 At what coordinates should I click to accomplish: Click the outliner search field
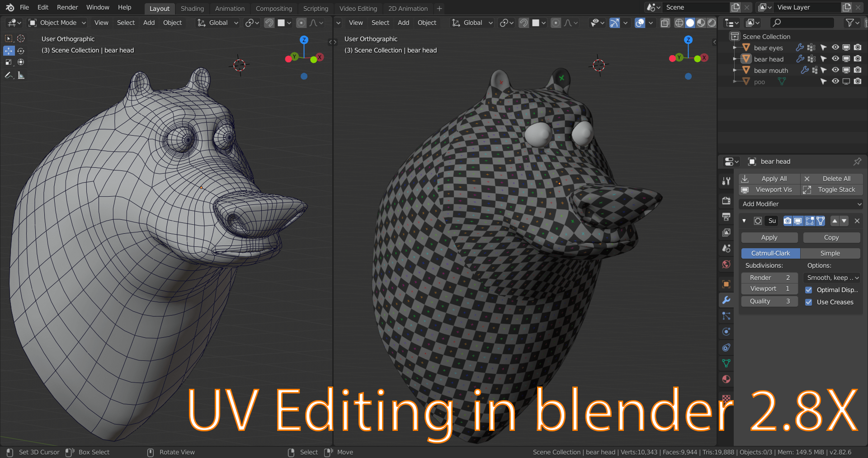click(802, 23)
